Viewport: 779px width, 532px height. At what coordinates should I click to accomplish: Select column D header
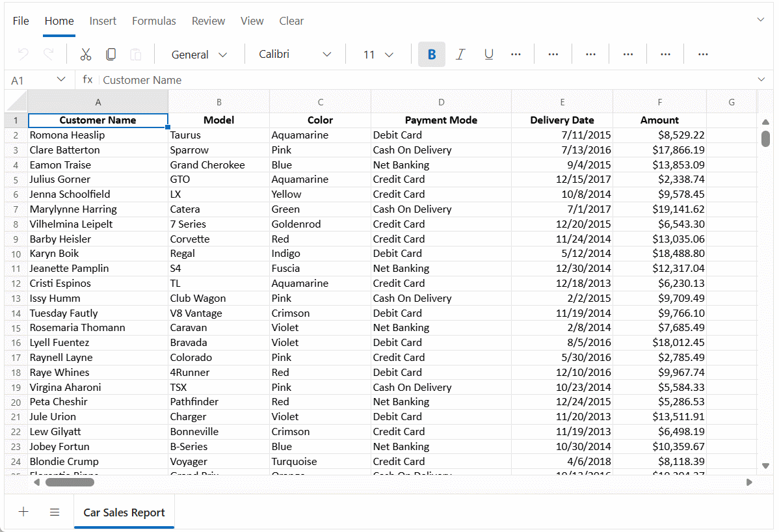click(441, 102)
